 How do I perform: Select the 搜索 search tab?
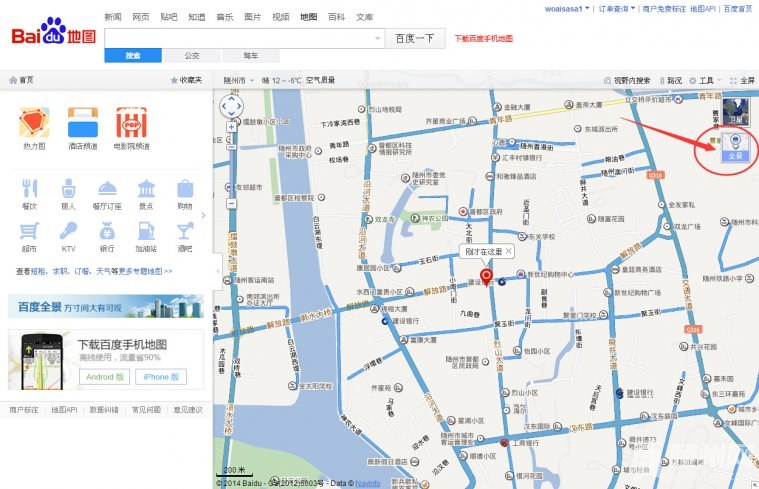[x=133, y=56]
